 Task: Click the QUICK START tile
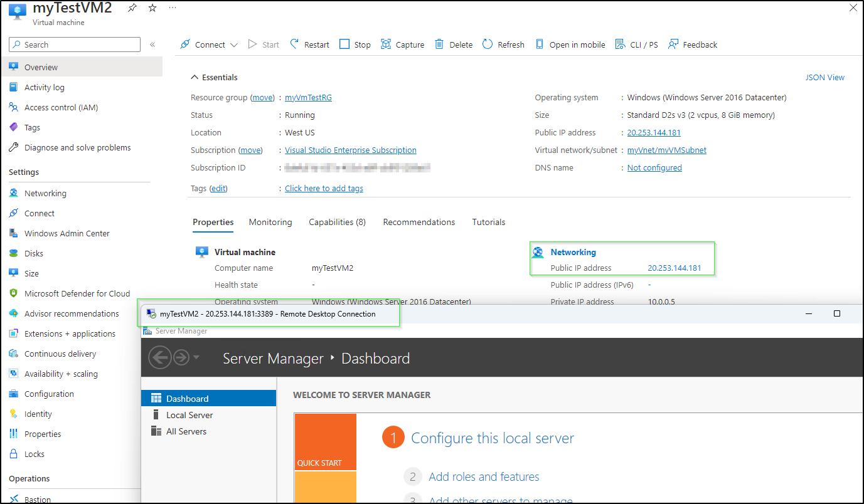325,442
